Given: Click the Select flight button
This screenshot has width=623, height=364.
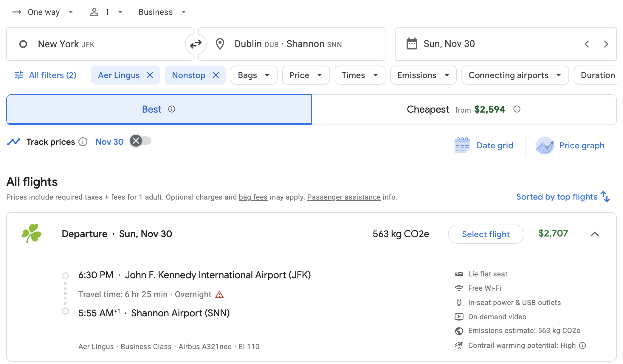Looking at the screenshot, I should click(486, 234).
